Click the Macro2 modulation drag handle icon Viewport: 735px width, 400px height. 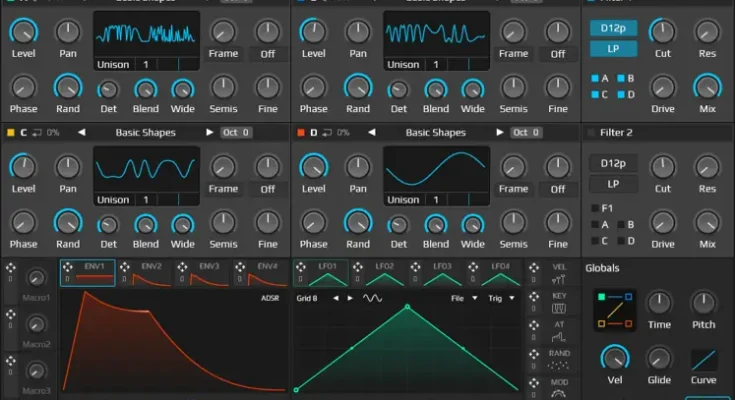pyautogui.click(x=10, y=314)
